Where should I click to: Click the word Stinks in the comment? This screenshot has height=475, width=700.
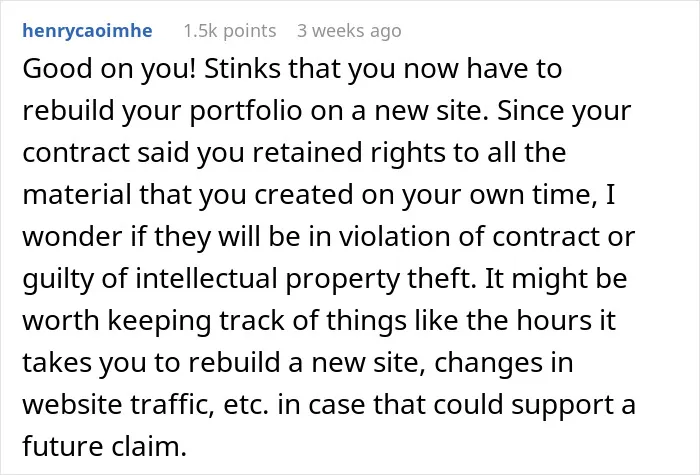[x=243, y=69]
